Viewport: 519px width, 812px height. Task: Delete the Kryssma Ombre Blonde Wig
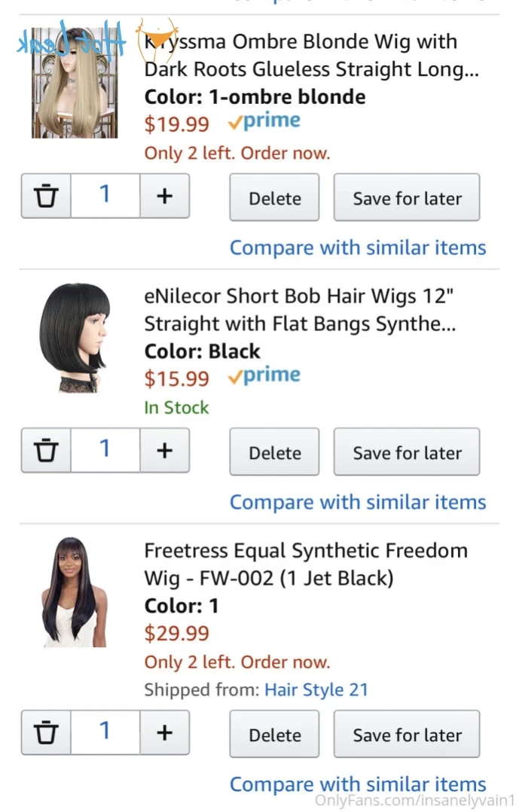pos(274,198)
